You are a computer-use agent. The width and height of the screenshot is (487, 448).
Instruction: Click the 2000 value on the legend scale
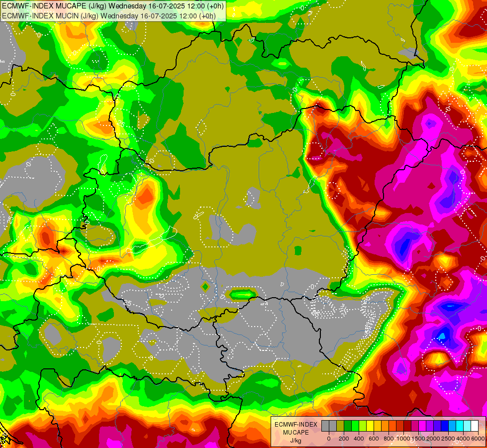(433, 439)
